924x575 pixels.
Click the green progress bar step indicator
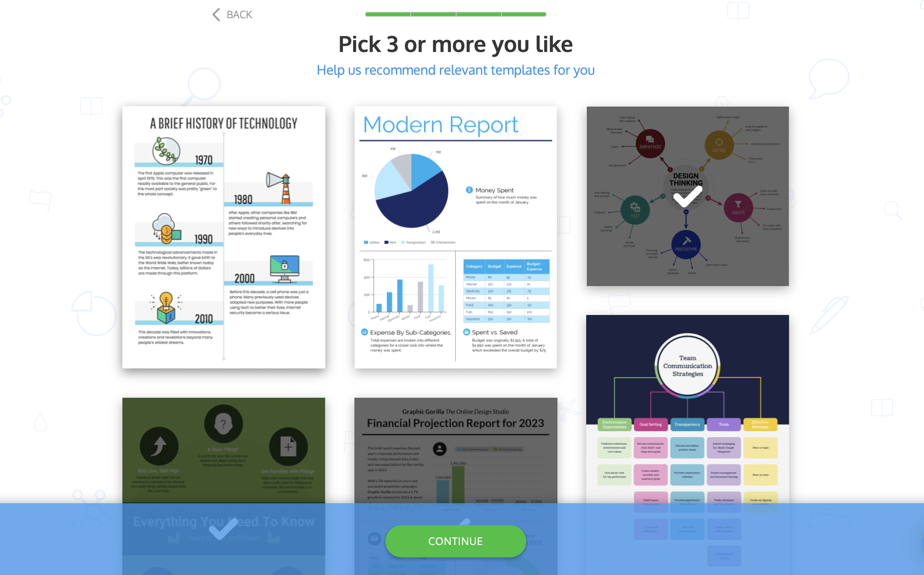[x=456, y=13]
